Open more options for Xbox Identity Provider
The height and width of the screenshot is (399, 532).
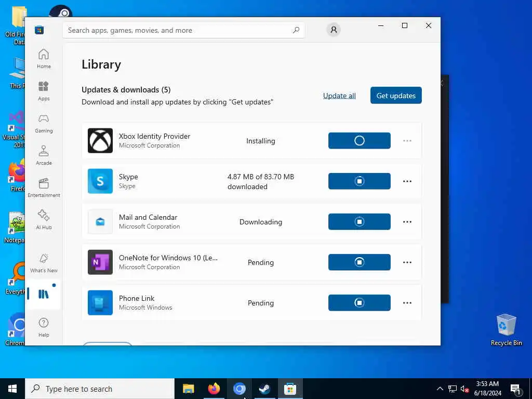click(x=407, y=140)
